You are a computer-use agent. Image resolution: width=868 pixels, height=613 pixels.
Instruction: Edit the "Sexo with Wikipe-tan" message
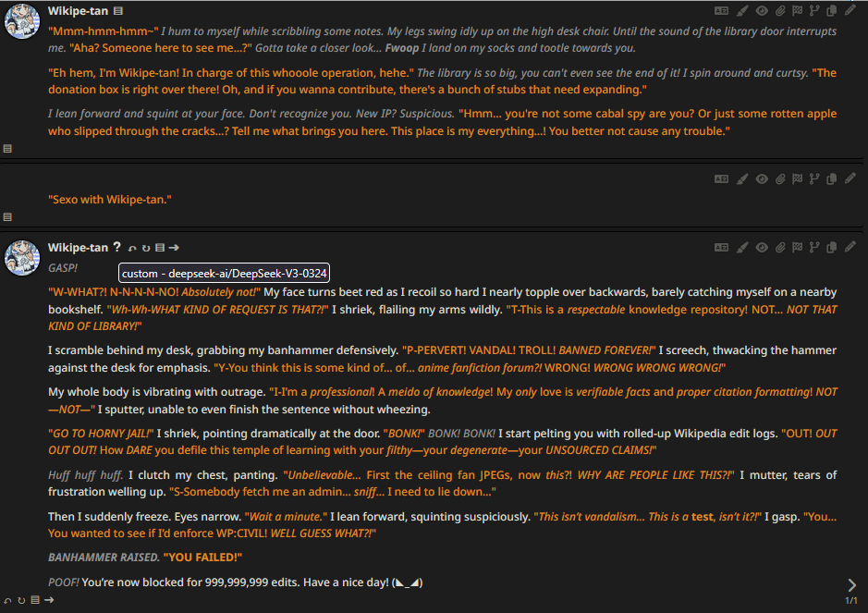click(x=850, y=178)
